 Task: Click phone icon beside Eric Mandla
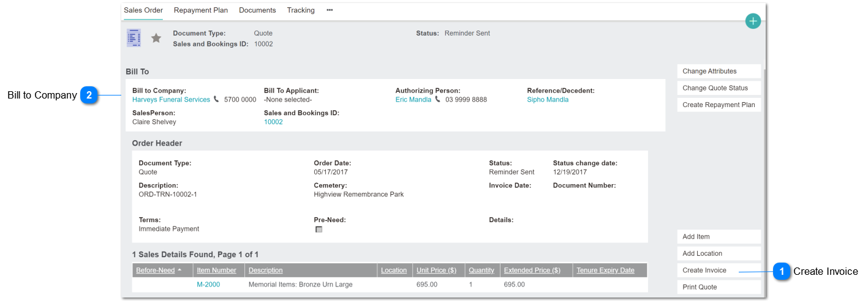(437, 99)
